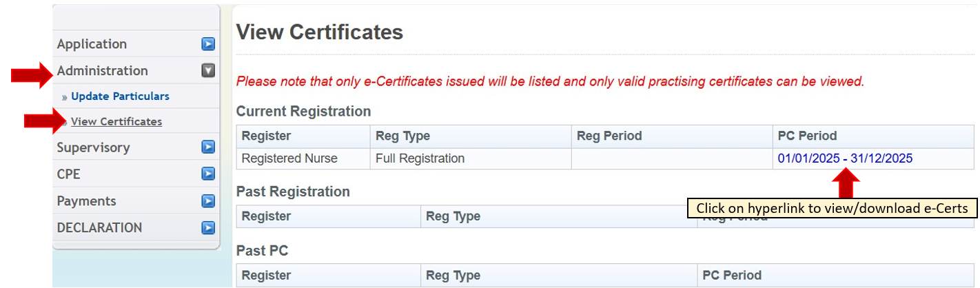Expand Payments via its blue arrow icon
The height and width of the screenshot is (288, 980).
(x=208, y=201)
